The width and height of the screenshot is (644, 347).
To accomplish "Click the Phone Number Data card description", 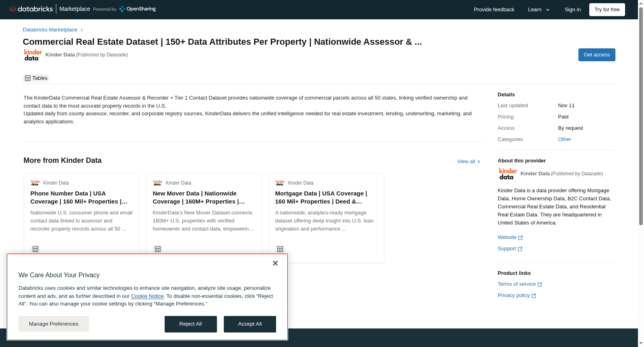I will [82, 221].
